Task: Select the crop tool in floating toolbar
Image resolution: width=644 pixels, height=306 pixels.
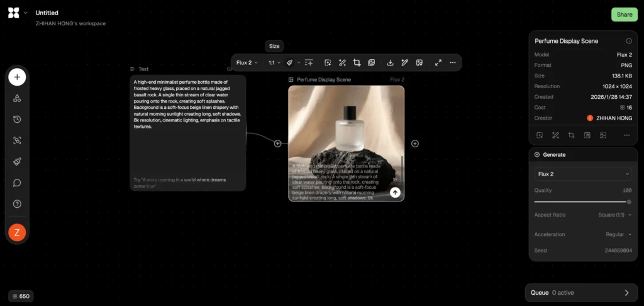Action: tap(357, 63)
